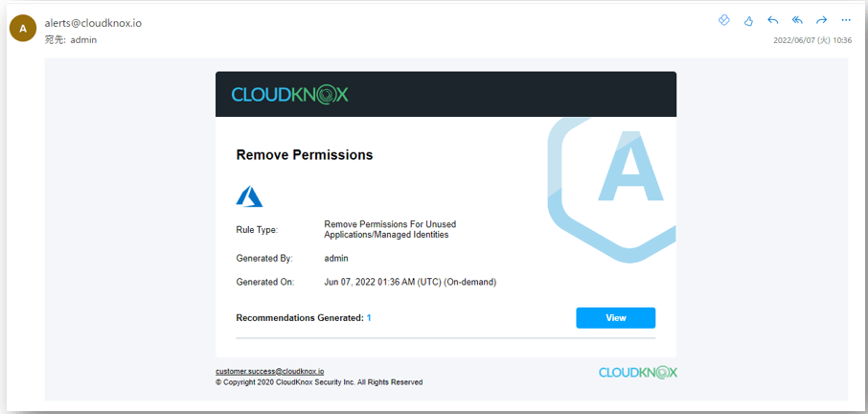Click the "Generated By:" label
This screenshot has width=868, height=414.
[264, 258]
